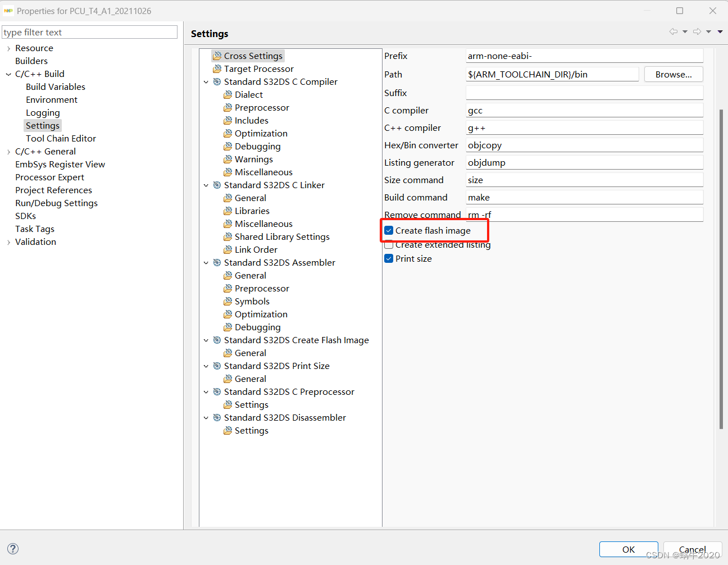Collapse Standard S32DS C Linker node
The image size is (728, 565).
coord(206,185)
